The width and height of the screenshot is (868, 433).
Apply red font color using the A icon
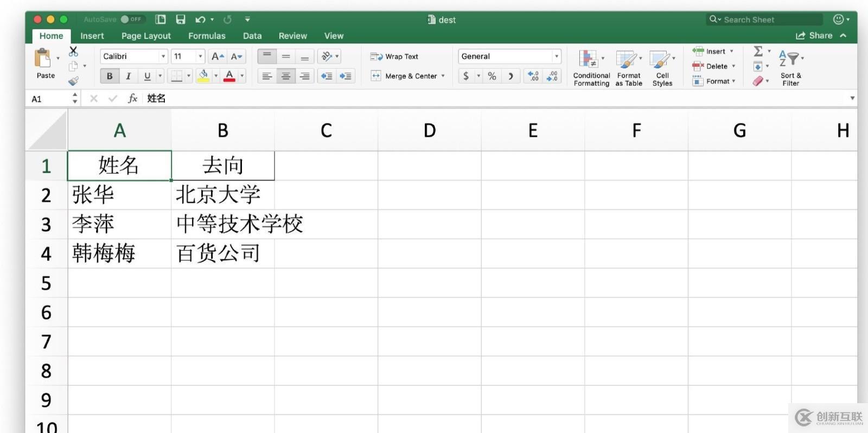229,76
